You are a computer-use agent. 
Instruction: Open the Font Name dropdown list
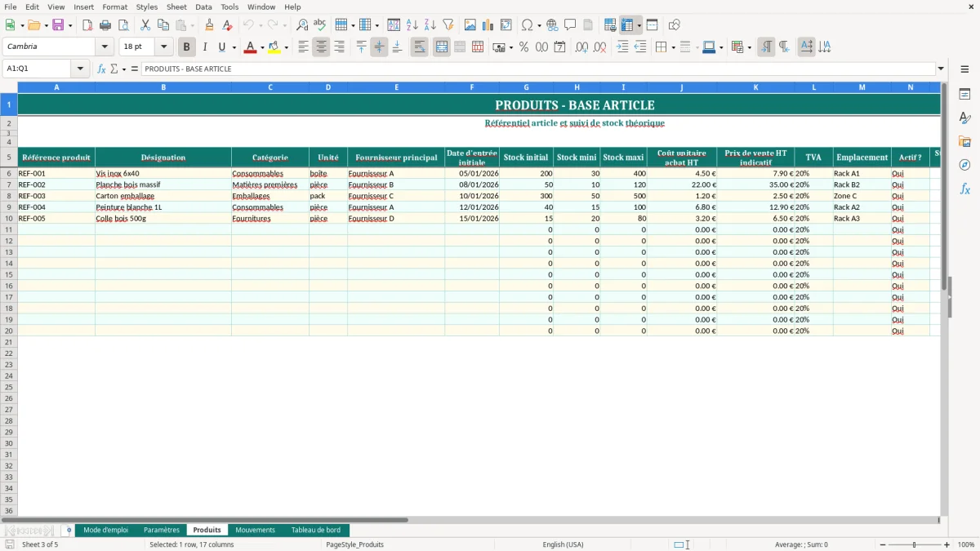click(105, 47)
